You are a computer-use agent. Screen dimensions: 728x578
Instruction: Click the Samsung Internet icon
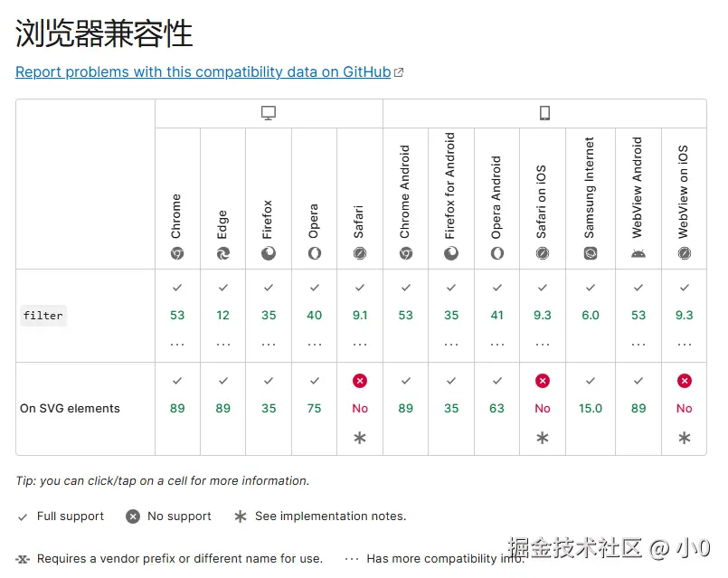(591, 254)
